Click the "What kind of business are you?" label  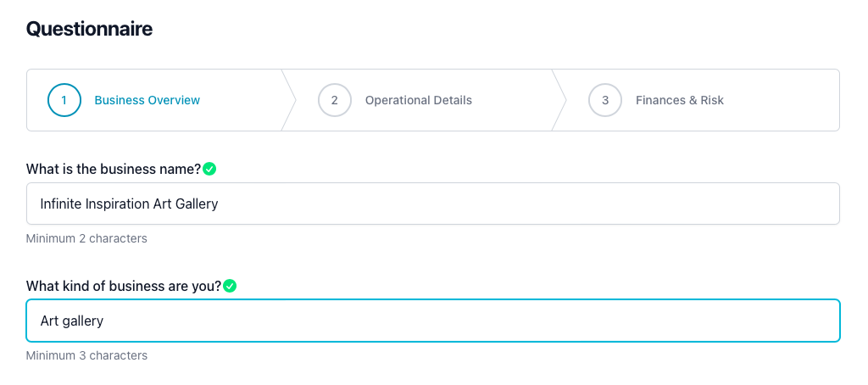[x=123, y=286]
